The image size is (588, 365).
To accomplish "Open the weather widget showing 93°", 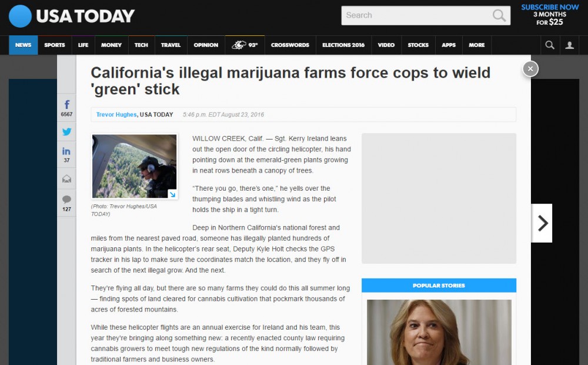I will pos(245,45).
